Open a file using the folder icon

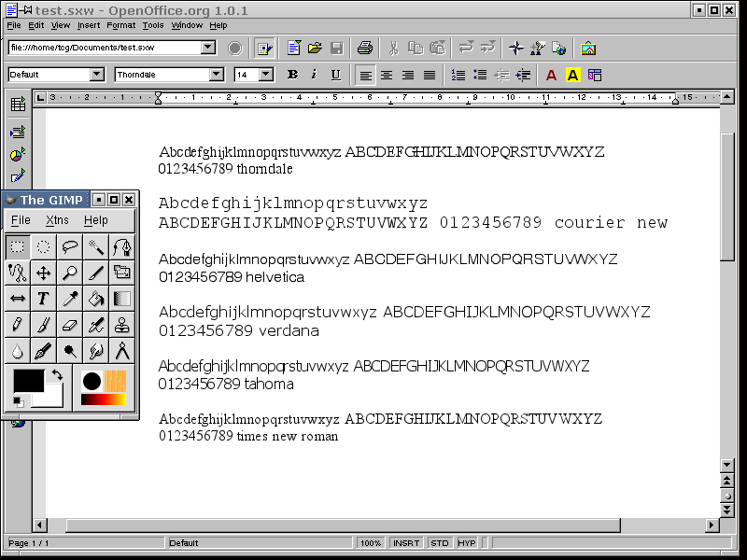(315, 49)
